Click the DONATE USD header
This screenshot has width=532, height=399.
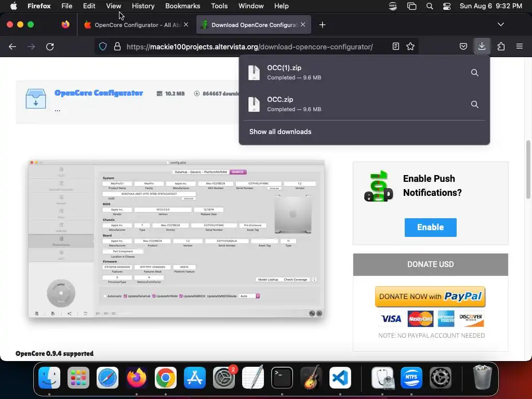[x=431, y=264]
